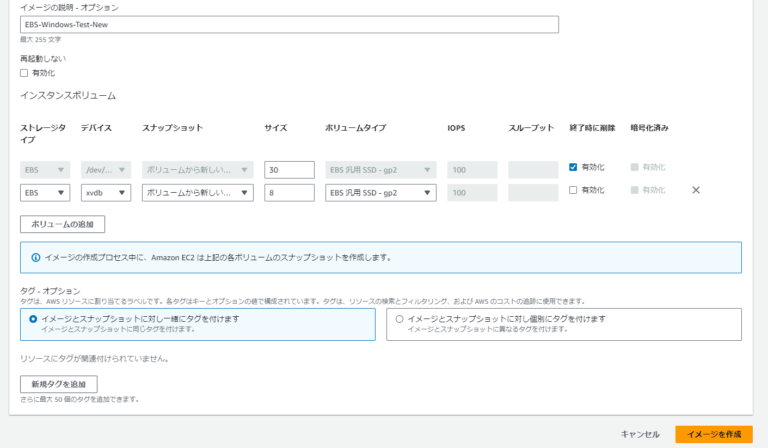Click the デバイス column header
The height and width of the screenshot is (448, 768).
96,128
